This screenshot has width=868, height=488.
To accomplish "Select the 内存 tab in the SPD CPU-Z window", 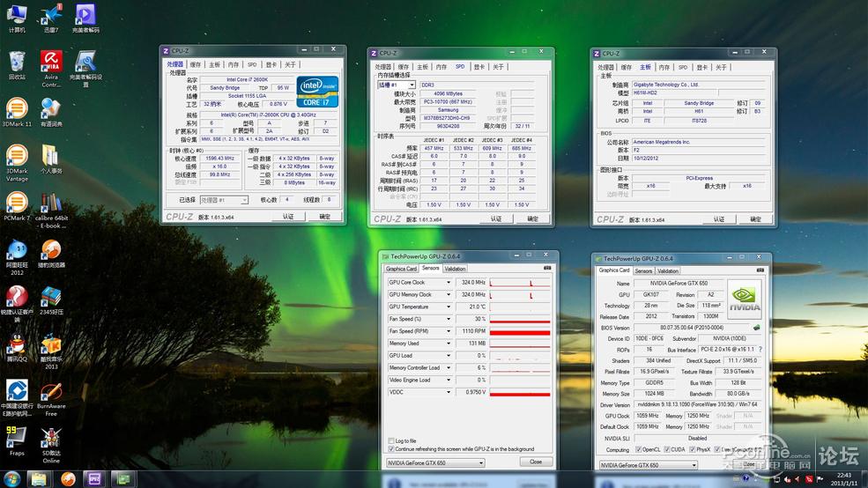I will [x=441, y=67].
